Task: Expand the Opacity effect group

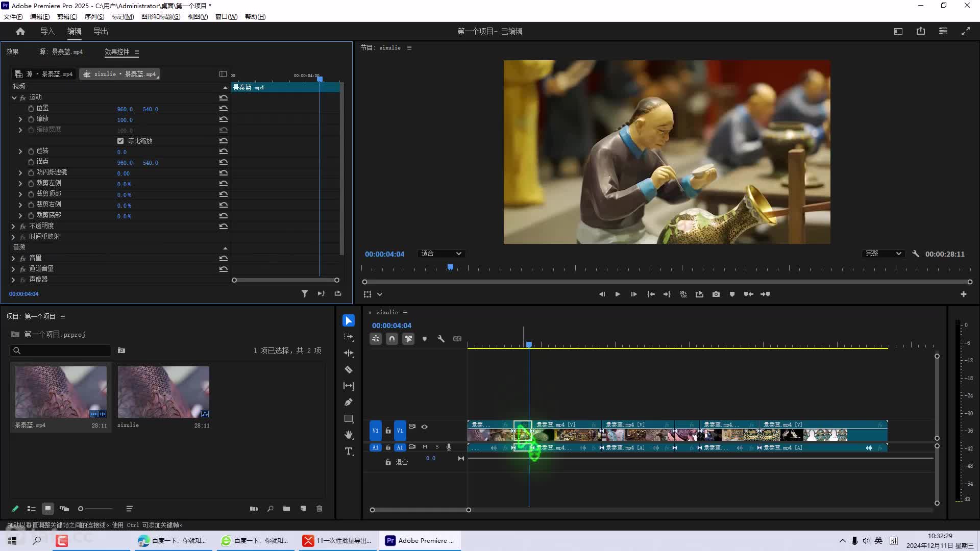Action: coord(13,226)
